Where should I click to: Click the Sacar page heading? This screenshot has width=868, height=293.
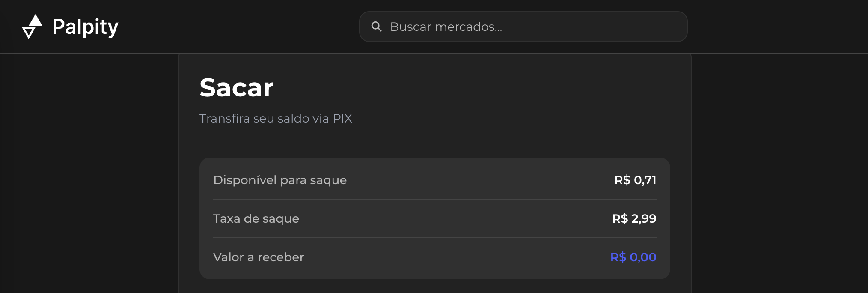[236, 87]
